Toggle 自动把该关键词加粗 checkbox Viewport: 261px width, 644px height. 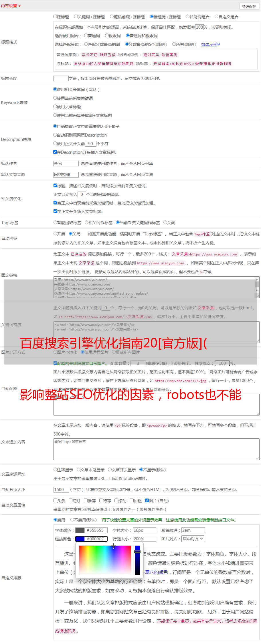point(56,203)
